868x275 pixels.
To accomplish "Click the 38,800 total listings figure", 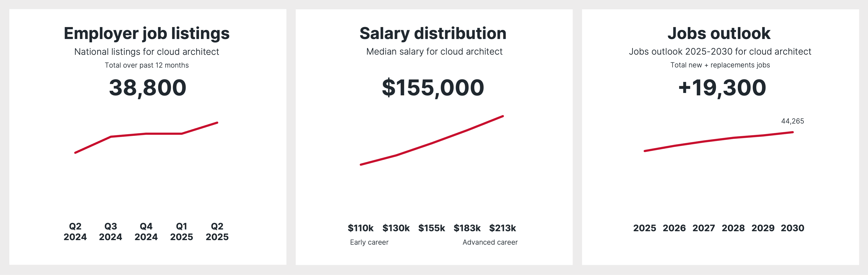I will tap(148, 88).
